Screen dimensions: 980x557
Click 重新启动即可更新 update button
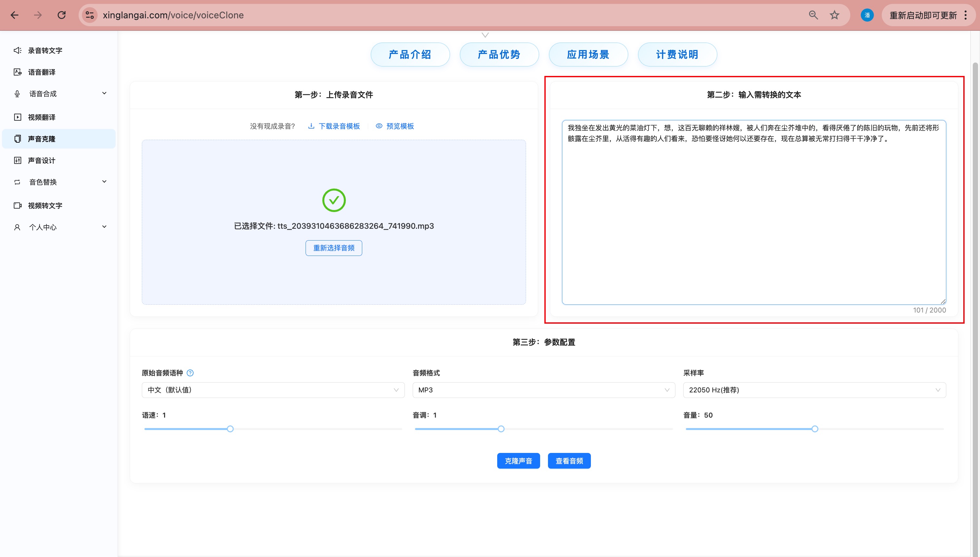923,15
